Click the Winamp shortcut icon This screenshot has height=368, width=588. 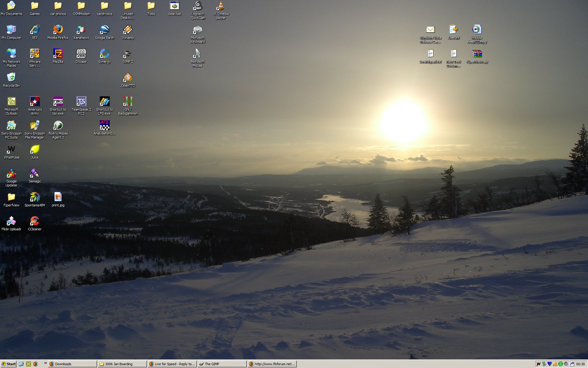[x=128, y=30]
